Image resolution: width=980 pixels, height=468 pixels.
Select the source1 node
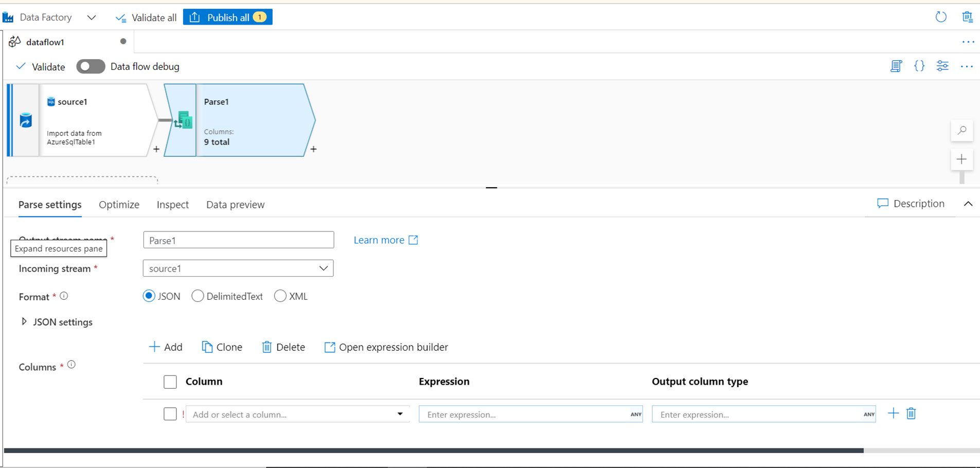click(x=82, y=120)
